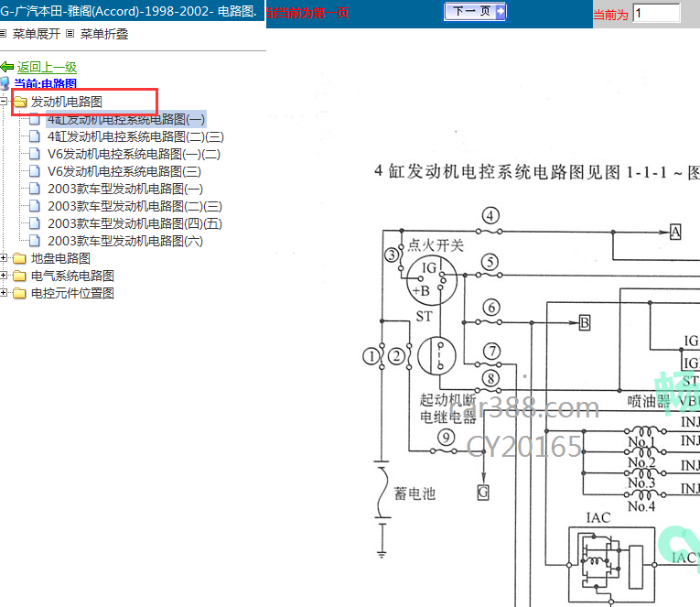Select the 发动机电路图 folder label
The width and height of the screenshot is (700, 607).
tap(67, 102)
